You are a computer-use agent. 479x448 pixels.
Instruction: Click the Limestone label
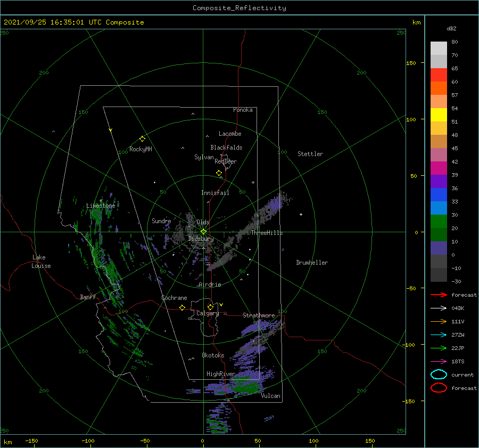(x=101, y=206)
